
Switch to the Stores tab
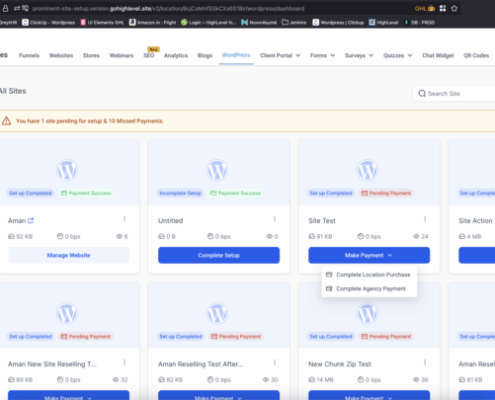click(x=91, y=55)
